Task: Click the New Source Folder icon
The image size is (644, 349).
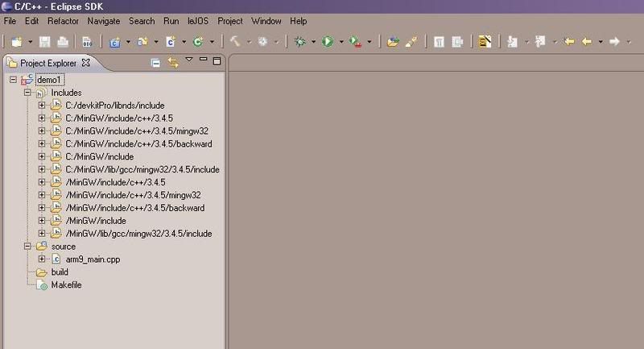Action: [x=143, y=42]
